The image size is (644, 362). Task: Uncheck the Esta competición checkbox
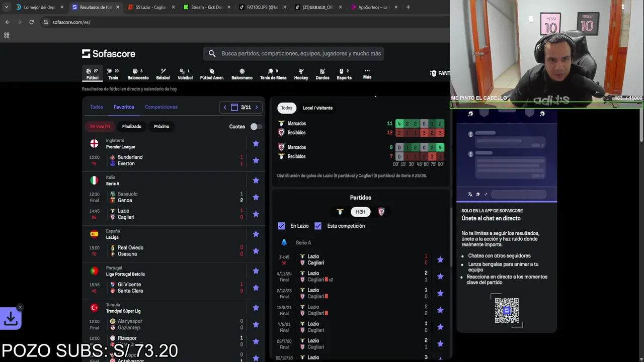point(318,226)
